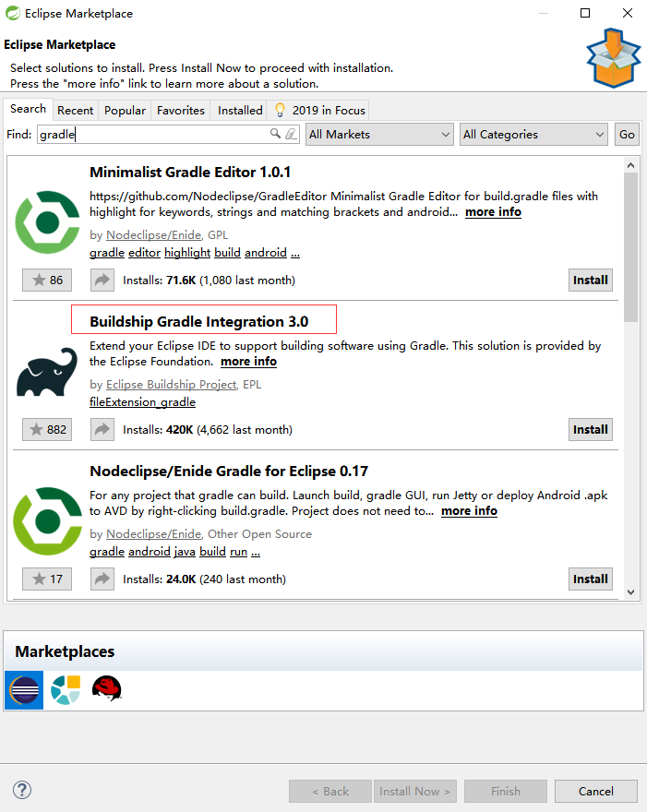
Task: Select the Obeo marketplace catalog icon
Action: click(x=66, y=690)
